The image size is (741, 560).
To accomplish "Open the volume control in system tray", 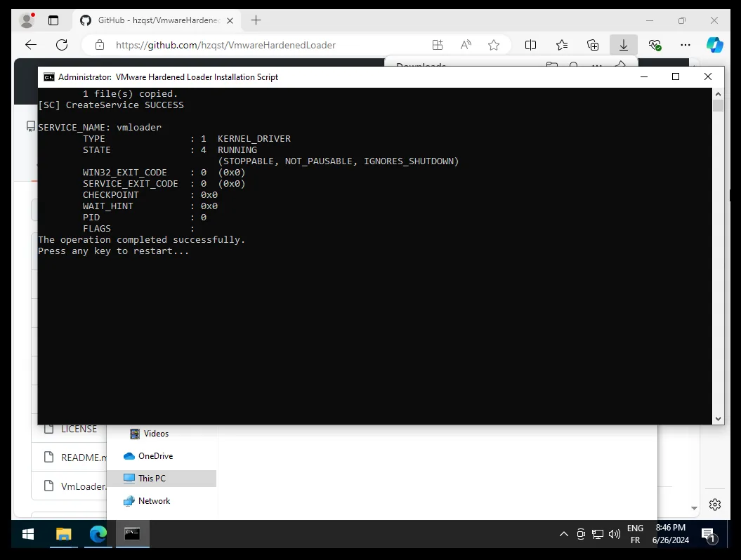I will (615, 535).
